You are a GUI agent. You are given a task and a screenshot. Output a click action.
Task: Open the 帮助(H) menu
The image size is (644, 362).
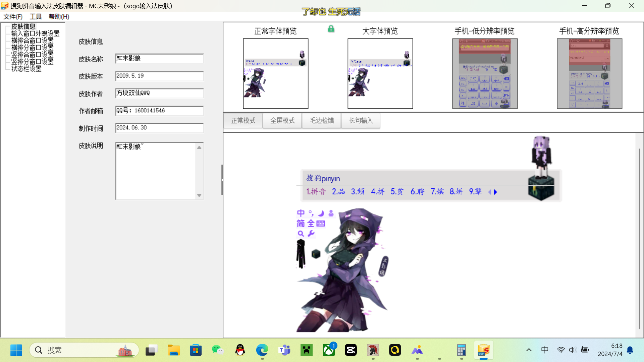[59, 16]
